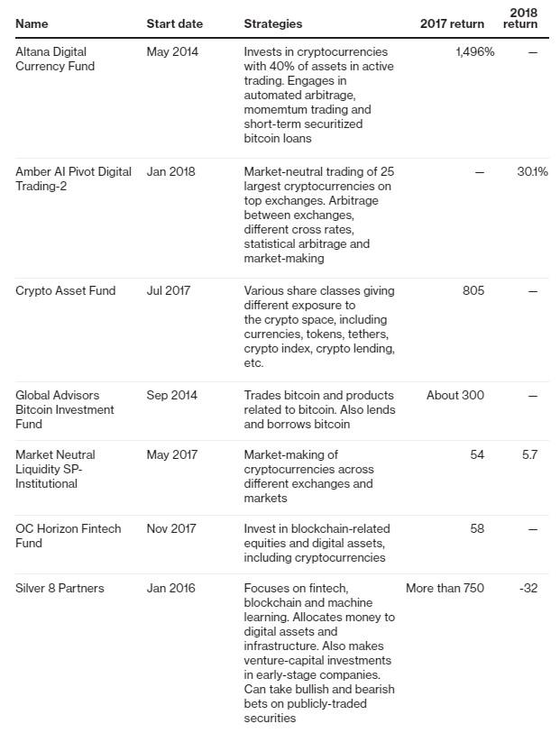This screenshot has width=560, height=733.
Task: Click the About 300 return value
Action: [x=454, y=395]
